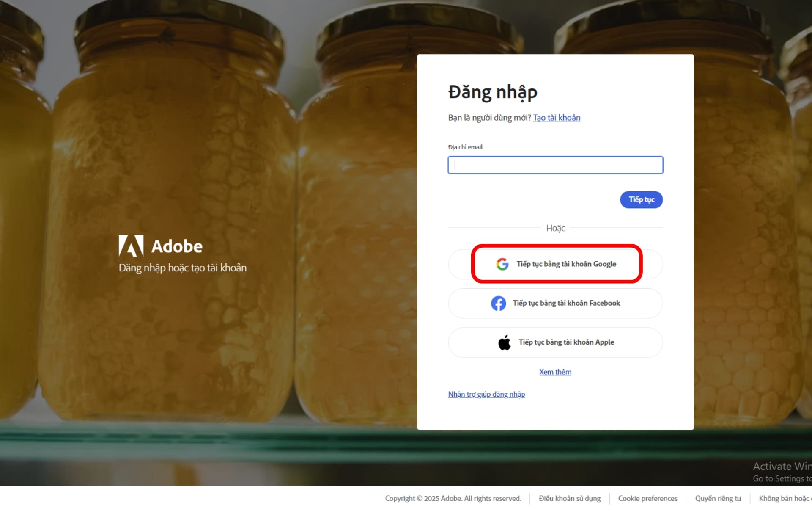Open Quyền riêng tư footer link
The width and height of the screenshot is (812, 508).
tap(718, 499)
